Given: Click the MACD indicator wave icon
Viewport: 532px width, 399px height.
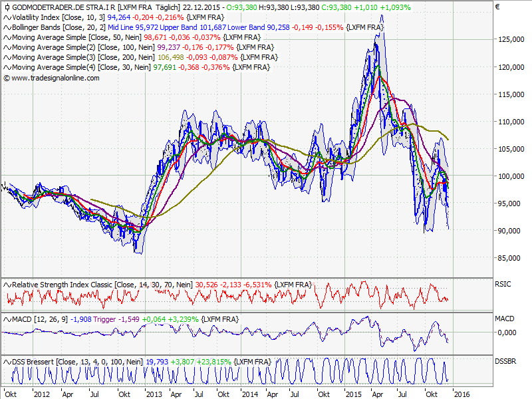Looking at the screenshot, I should tap(7, 318).
